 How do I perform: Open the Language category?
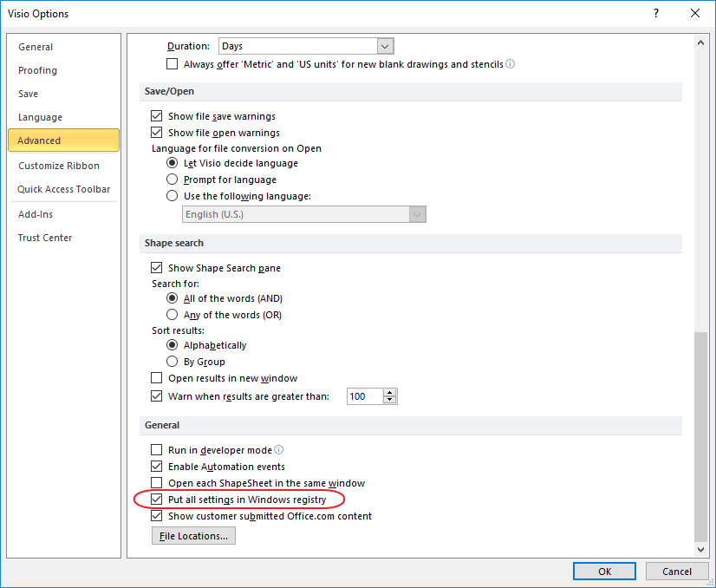tap(63, 117)
